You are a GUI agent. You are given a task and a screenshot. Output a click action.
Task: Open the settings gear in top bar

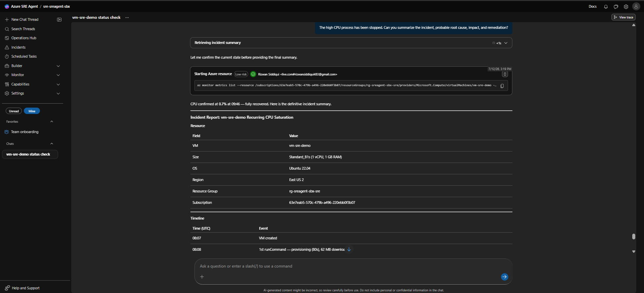click(x=626, y=7)
